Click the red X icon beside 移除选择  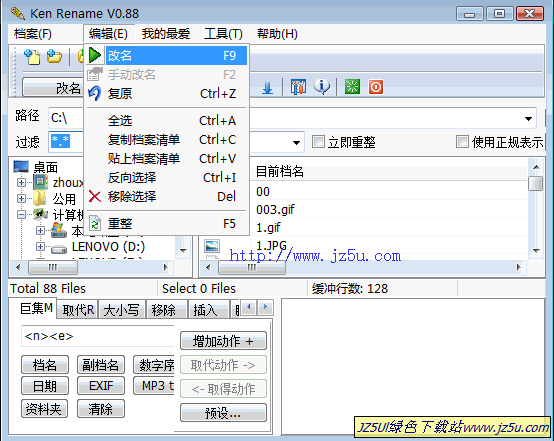95,196
